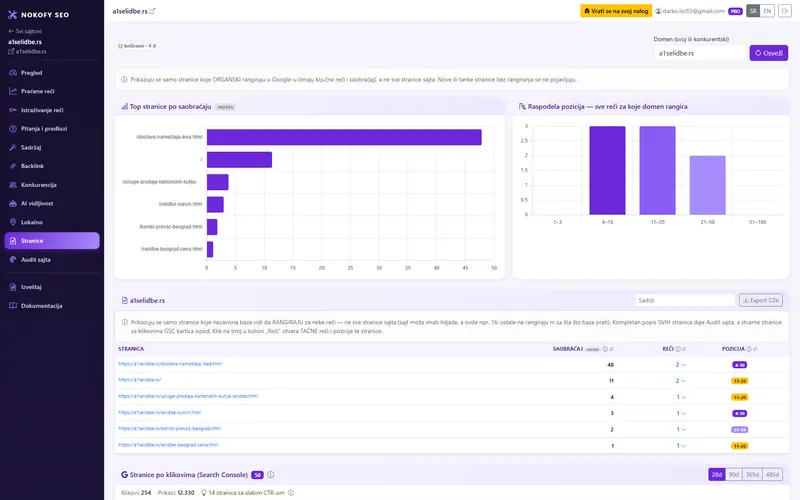Open AI vidljivost page
The height and width of the screenshot is (500, 800).
click(52, 204)
